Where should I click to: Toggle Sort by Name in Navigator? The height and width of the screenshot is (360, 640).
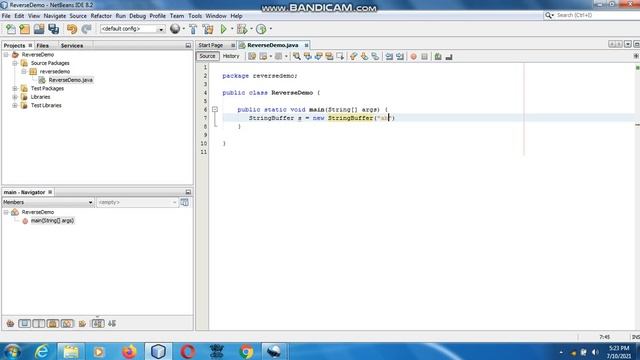[x=98, y=324]
